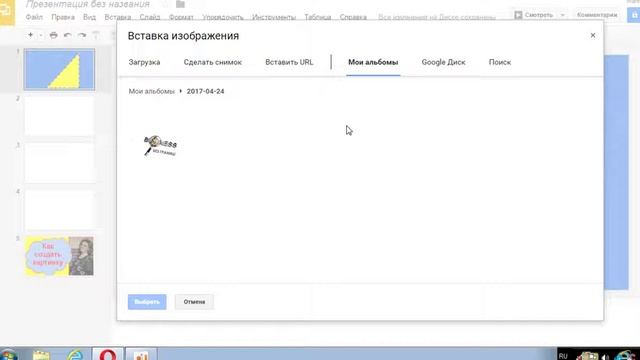The height and width of the screenshot is (360, 640).
Task: Open file explorer from taskbar
Action: (41, 355)
